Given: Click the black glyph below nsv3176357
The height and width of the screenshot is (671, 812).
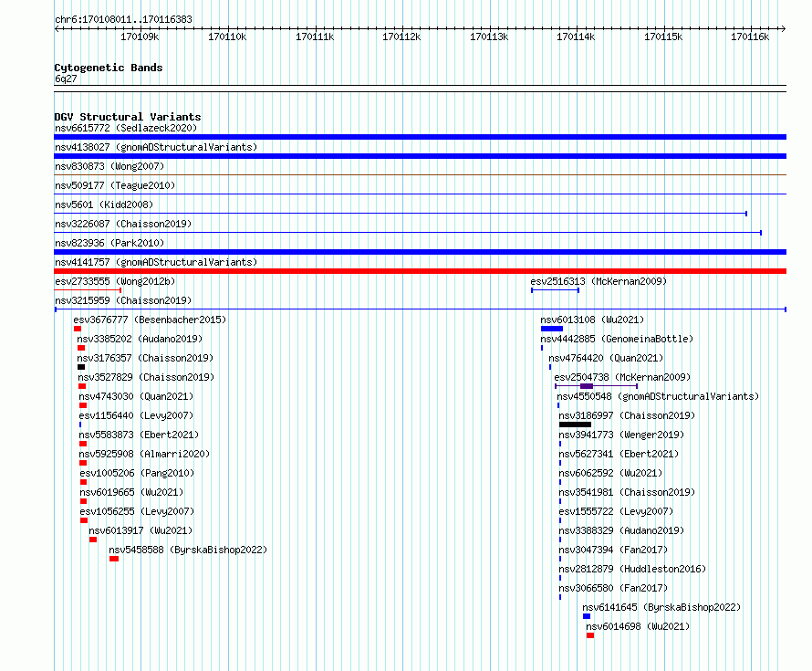Looking at the screenshot, I should 81,367.
